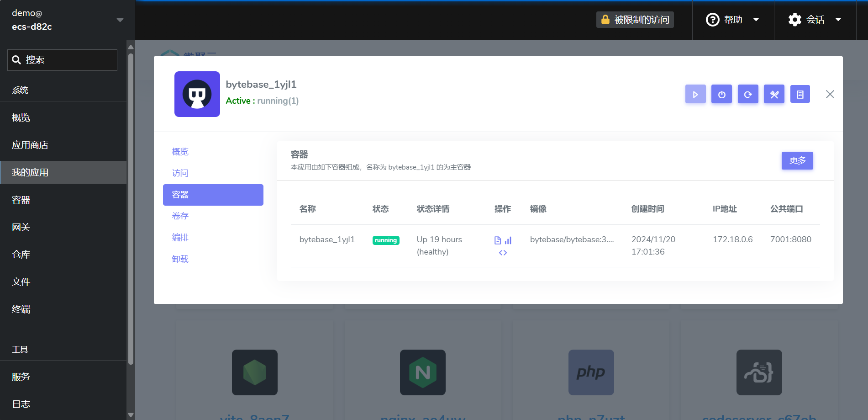View container logs via file icon
868x420 pixels.
(498, 240)
